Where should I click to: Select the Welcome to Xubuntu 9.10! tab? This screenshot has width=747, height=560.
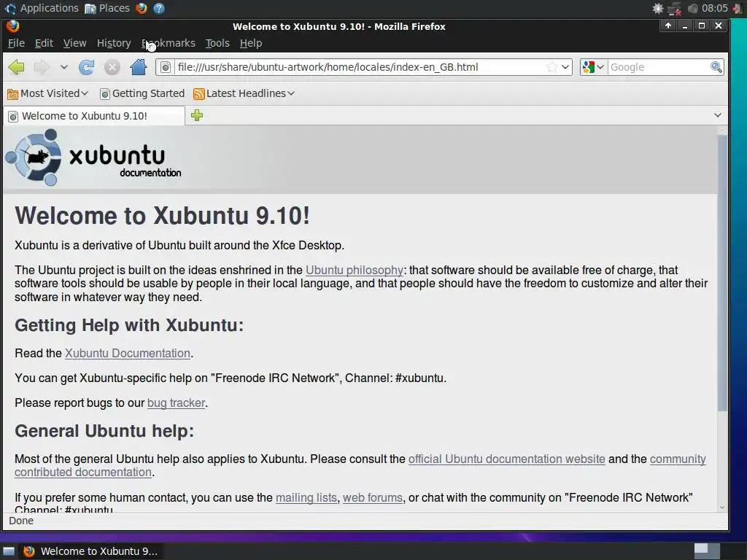point(94,116)
